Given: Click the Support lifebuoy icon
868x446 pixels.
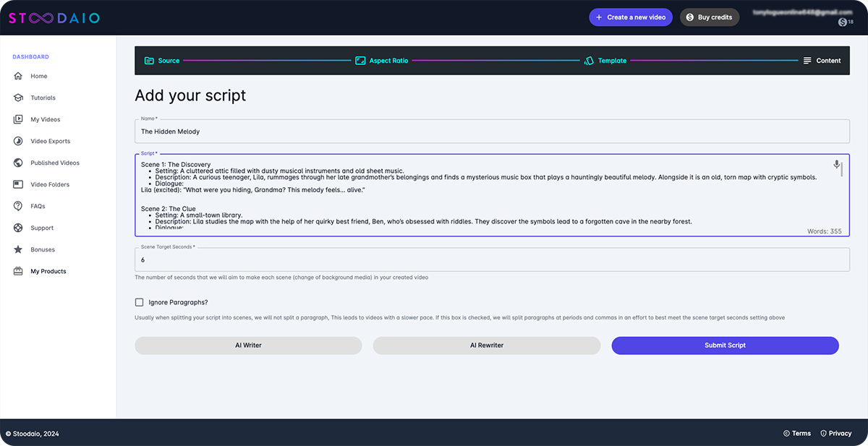Looking at the screenshot, I should [x=18, y=228].
